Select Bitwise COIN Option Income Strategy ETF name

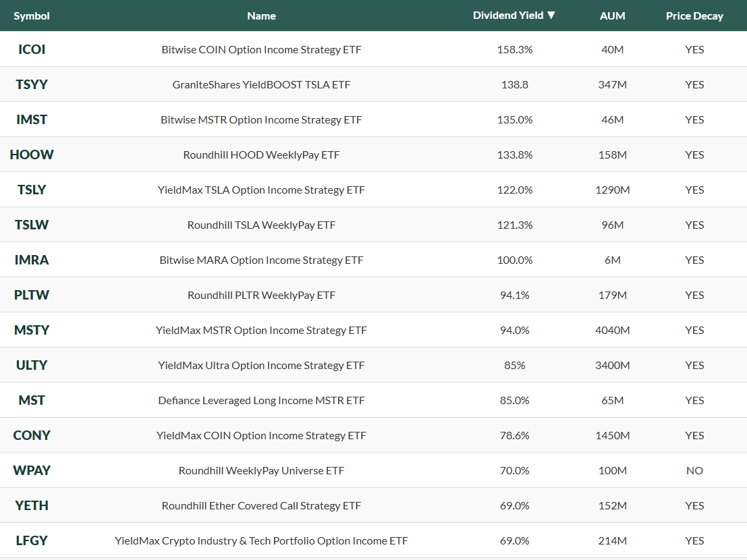[261, 50]
